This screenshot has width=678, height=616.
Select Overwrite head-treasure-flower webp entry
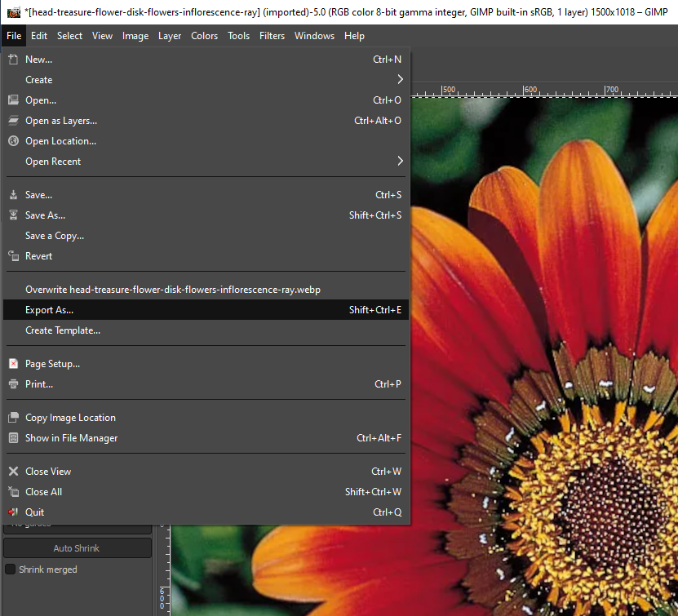[206, 290]
